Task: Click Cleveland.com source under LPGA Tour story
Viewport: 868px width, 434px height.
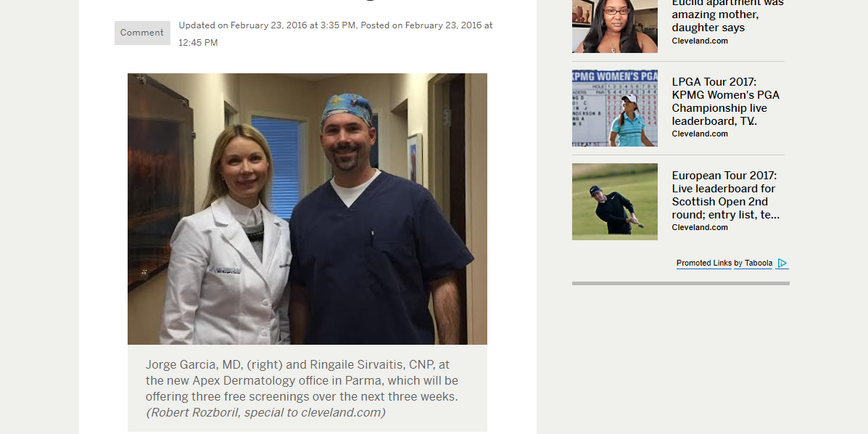Action: click(700, 134)
